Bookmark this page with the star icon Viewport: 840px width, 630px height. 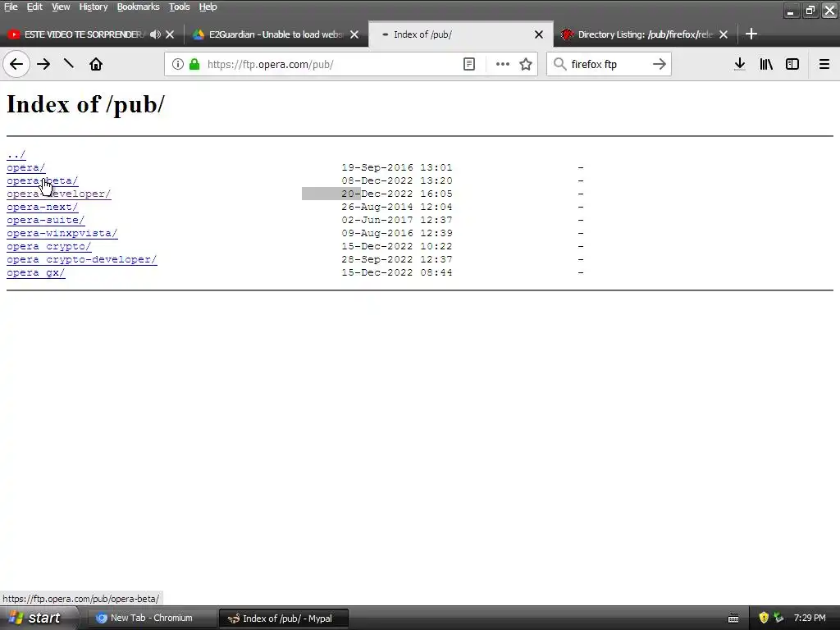[526, 64]
